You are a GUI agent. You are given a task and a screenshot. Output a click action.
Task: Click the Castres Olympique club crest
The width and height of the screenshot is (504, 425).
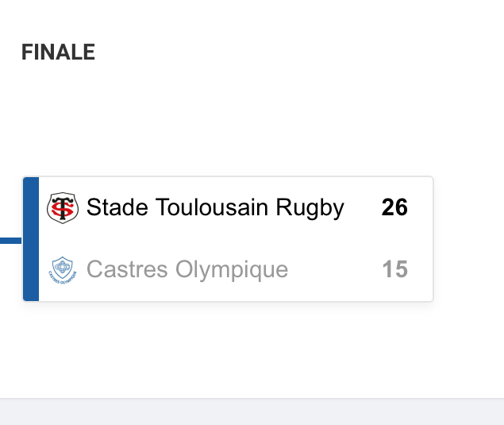point(63,270)
